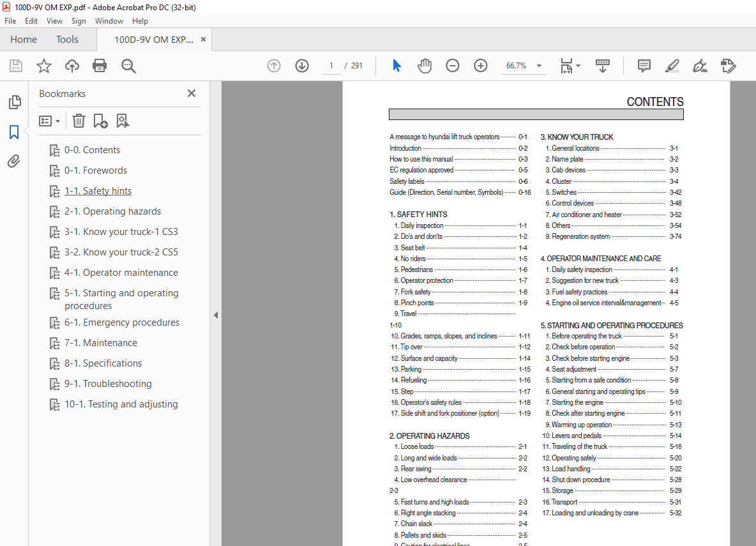Select the 100D-9V OM EXP document tab

pos(154,40)
